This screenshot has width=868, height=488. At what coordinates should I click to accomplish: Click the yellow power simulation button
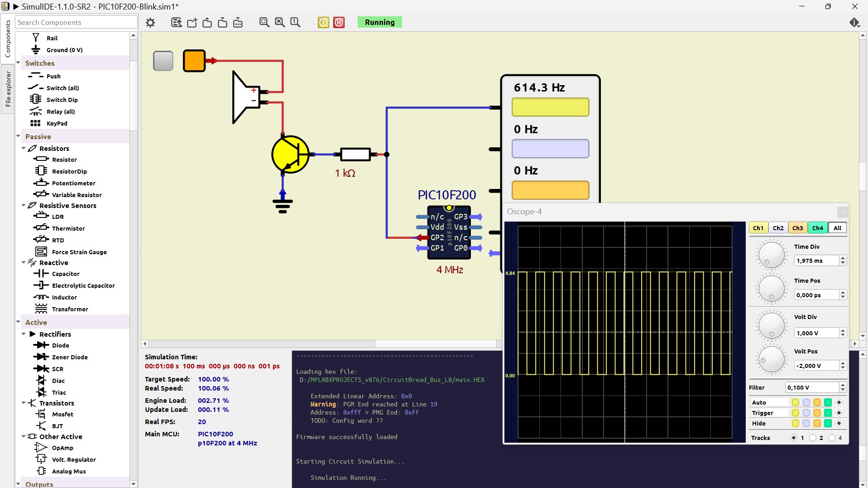pos(323,22)
